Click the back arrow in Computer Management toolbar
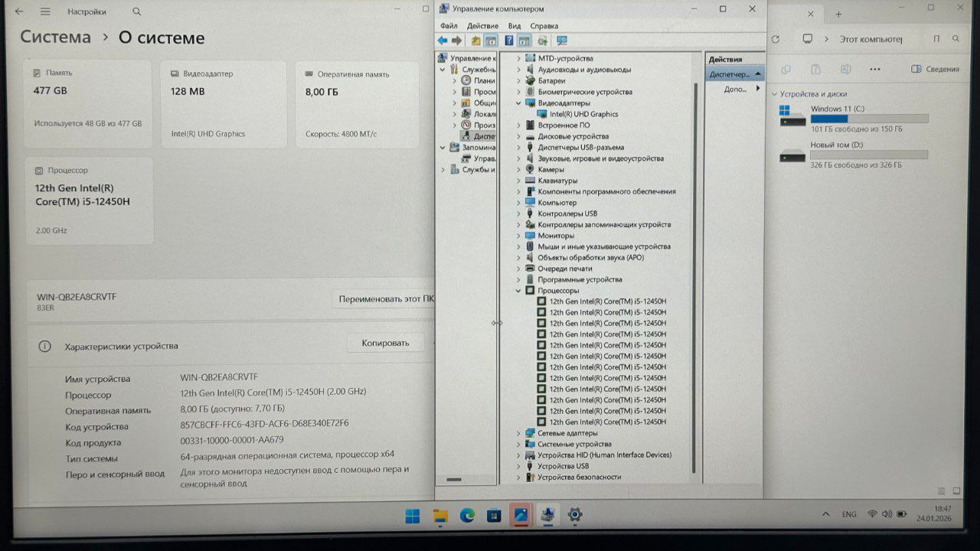Viewport: 980px width, 551px height. (443, 41)
